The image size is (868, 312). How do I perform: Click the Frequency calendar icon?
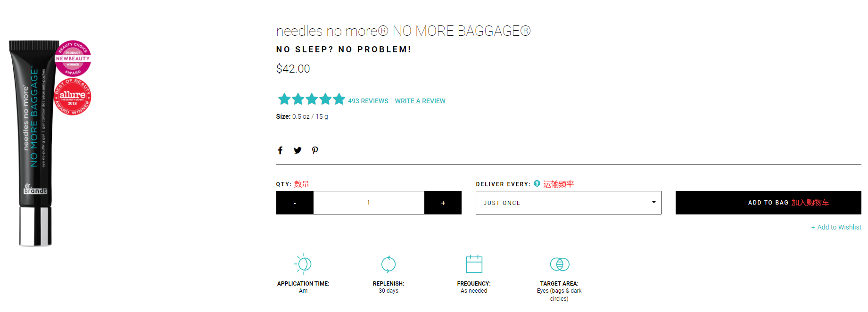(x=474, y=264)
